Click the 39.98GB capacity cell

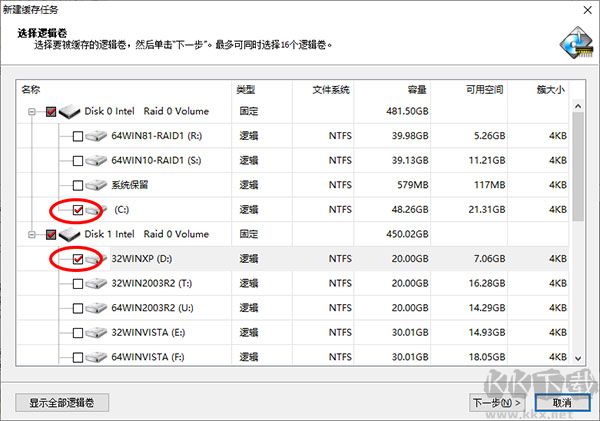click(410, 136)
